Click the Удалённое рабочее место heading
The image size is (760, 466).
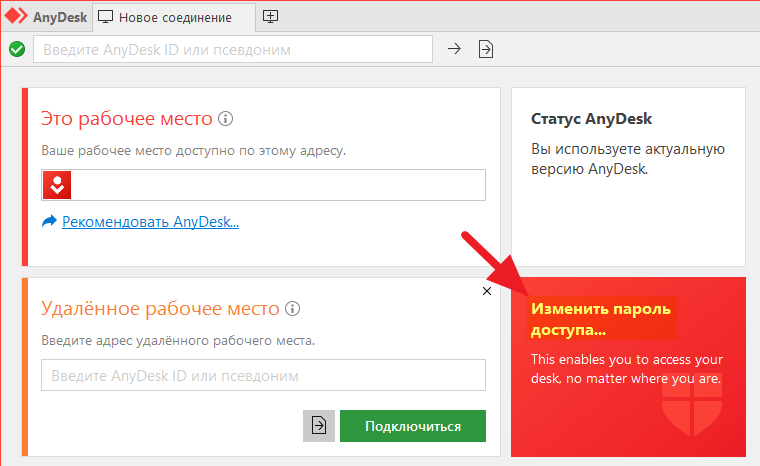[x=160, y=308]
